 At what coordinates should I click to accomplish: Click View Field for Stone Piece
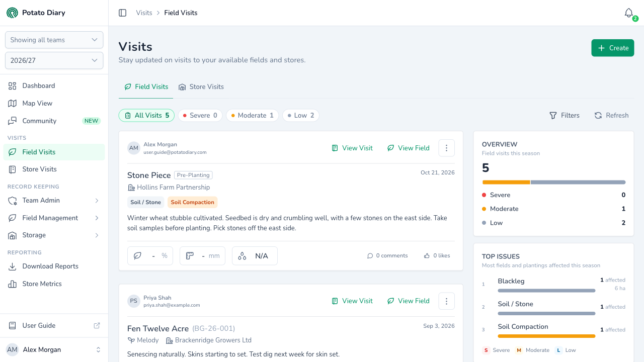coord(408,148)
